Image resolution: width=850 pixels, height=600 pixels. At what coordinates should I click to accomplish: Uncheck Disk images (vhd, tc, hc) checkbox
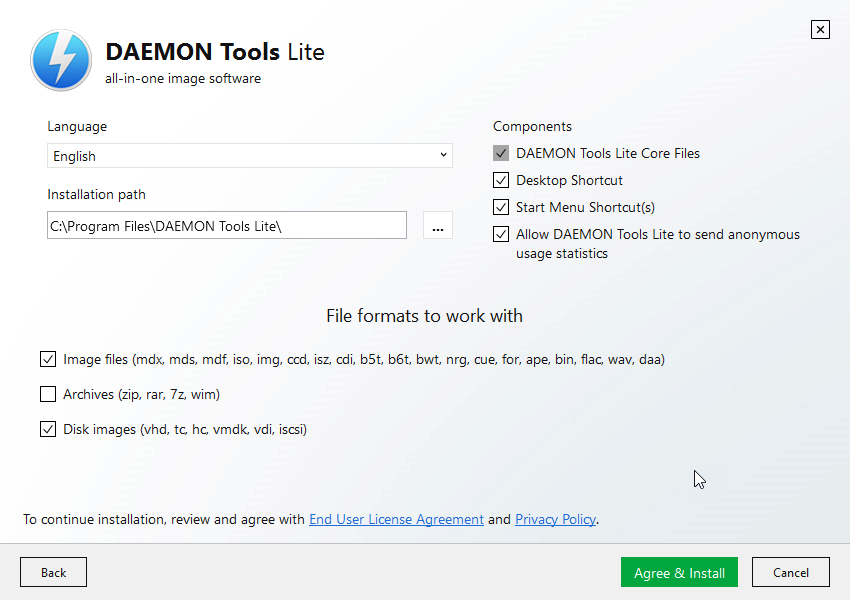coord(48,429)
